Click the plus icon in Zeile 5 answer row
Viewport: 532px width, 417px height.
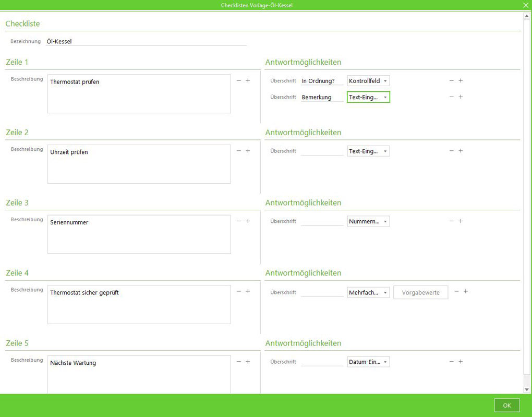coord(461,362)
